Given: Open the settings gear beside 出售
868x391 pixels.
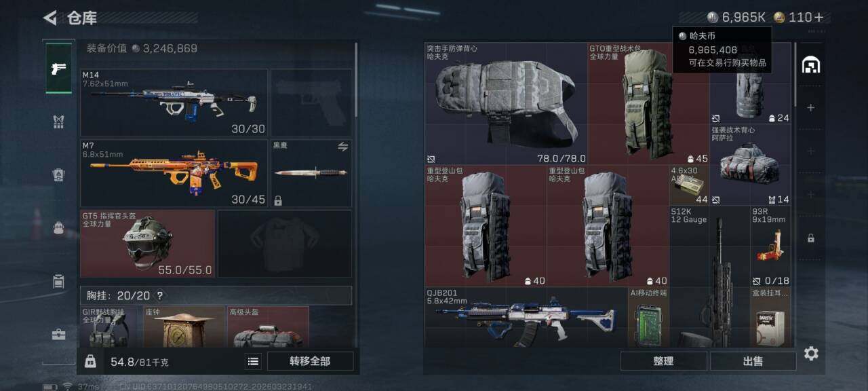Looking at the screenshot, I should [811, 354].
